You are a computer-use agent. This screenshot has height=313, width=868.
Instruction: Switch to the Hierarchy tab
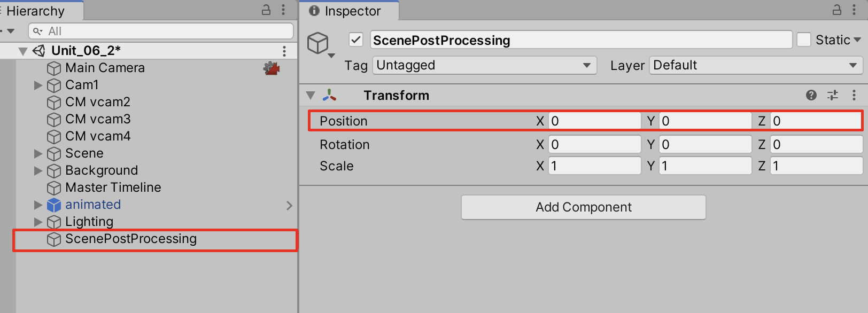[x=35, y=11]
